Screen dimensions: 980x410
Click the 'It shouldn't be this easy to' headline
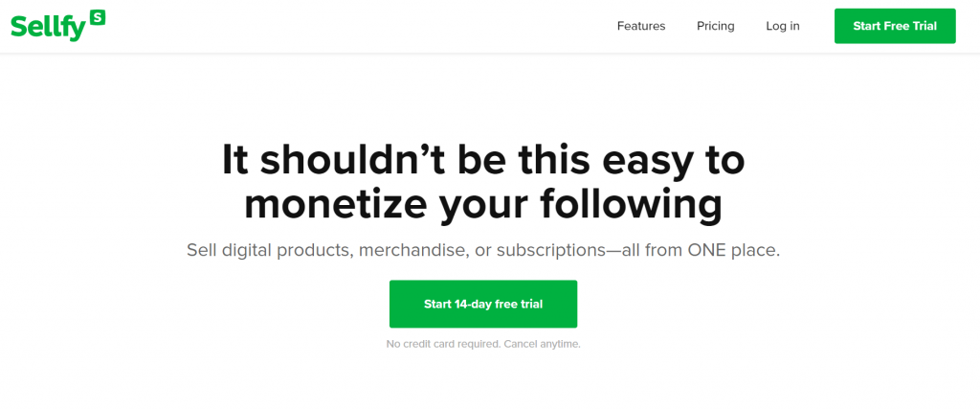pyautogui.click(x=483, y=160)
